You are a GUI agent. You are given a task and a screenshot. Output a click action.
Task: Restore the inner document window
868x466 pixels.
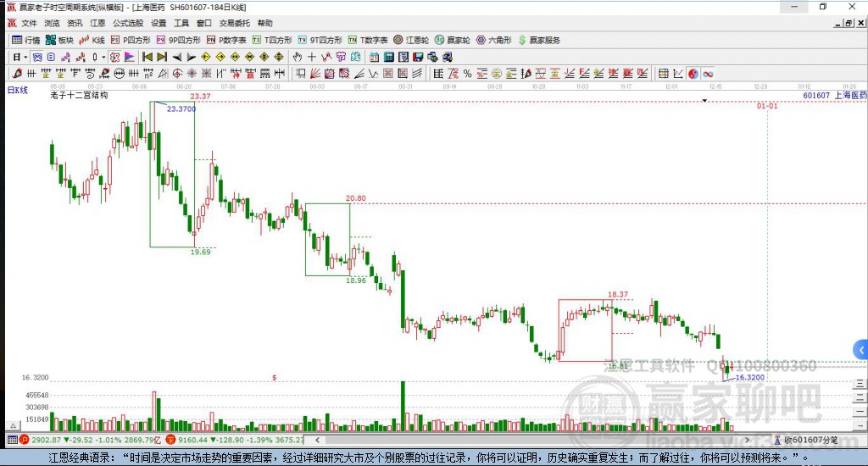coord(849,23)
